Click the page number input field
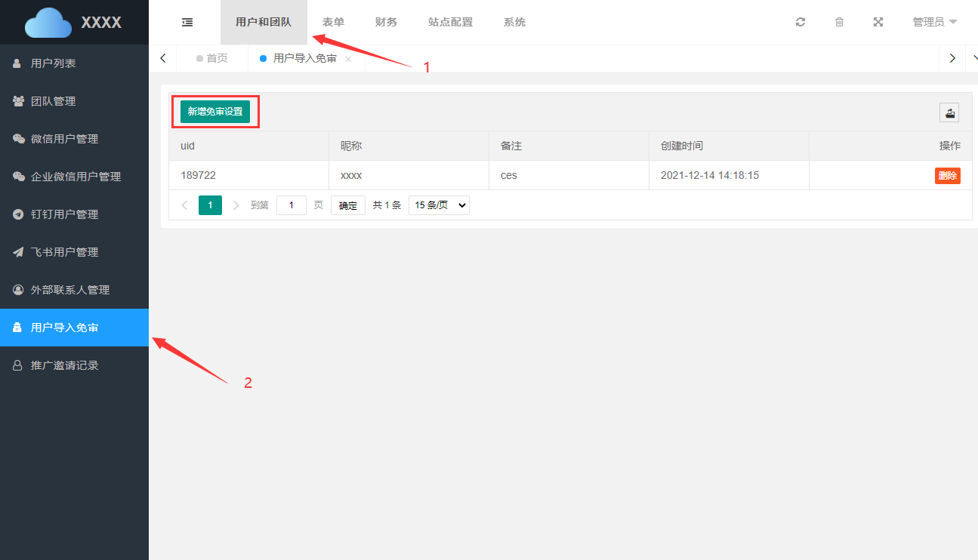The height and width of the screenshot is (560, 978). [291, 205]
